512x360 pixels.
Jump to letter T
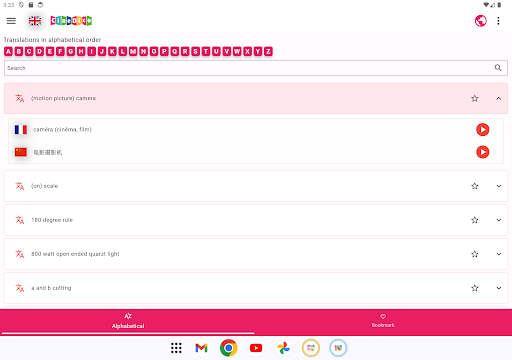[206, 51]
